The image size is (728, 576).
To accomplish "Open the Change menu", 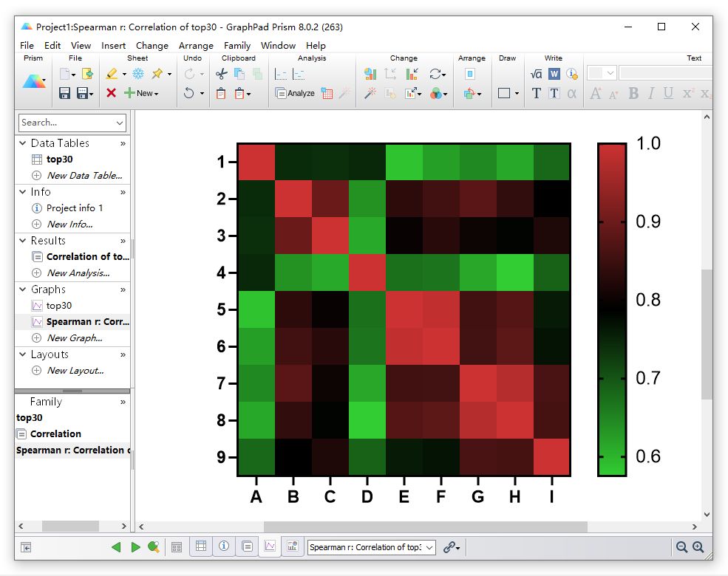I will (x=152, y=46).
